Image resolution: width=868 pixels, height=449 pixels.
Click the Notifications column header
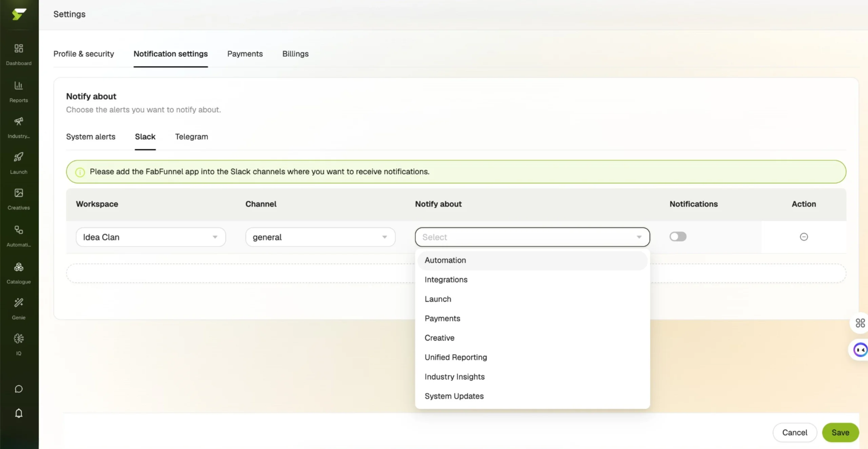pyautogui.click(x=693, y=204)
